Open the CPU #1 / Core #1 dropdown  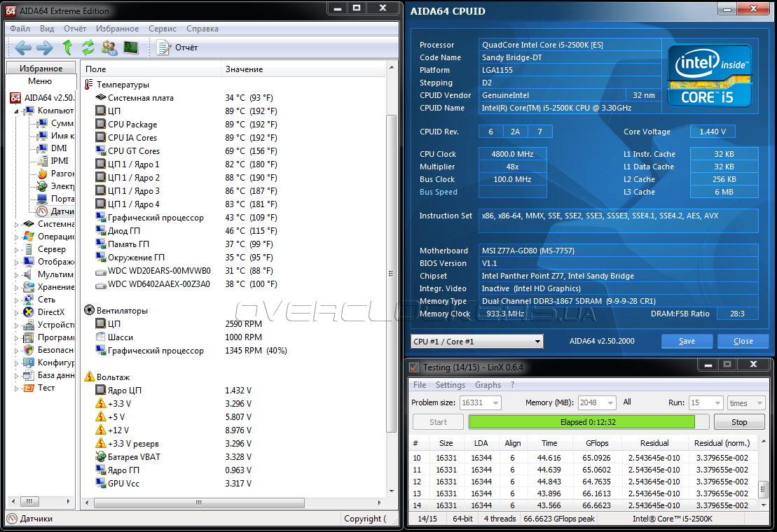tap(476, 342)
